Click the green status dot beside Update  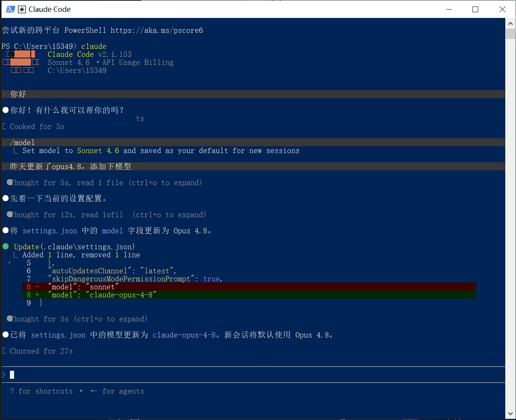tap(6, 246)
